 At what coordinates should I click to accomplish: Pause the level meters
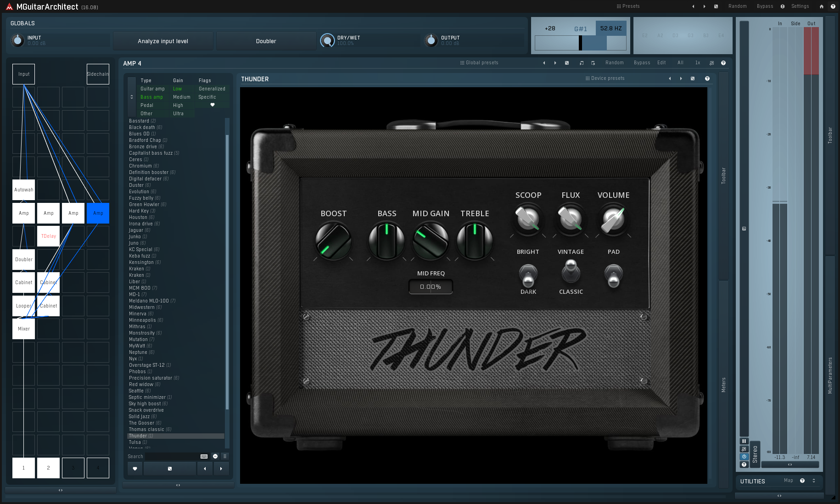point(744,441)
